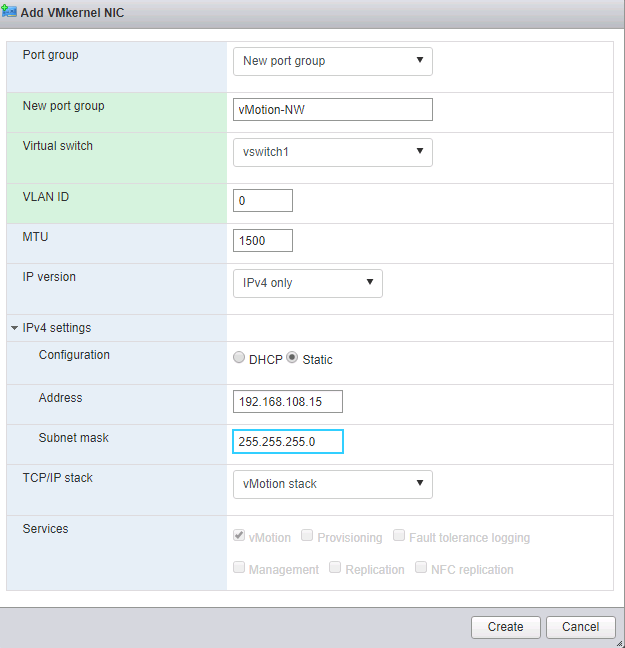Tick the Replication checkbox
The image size is (625, 648).
point(336,568)
